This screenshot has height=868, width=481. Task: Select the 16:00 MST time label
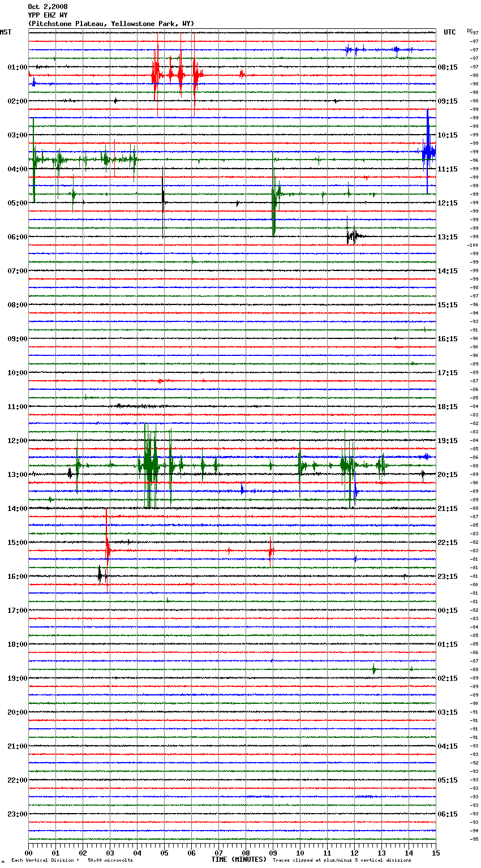[18, 576]
